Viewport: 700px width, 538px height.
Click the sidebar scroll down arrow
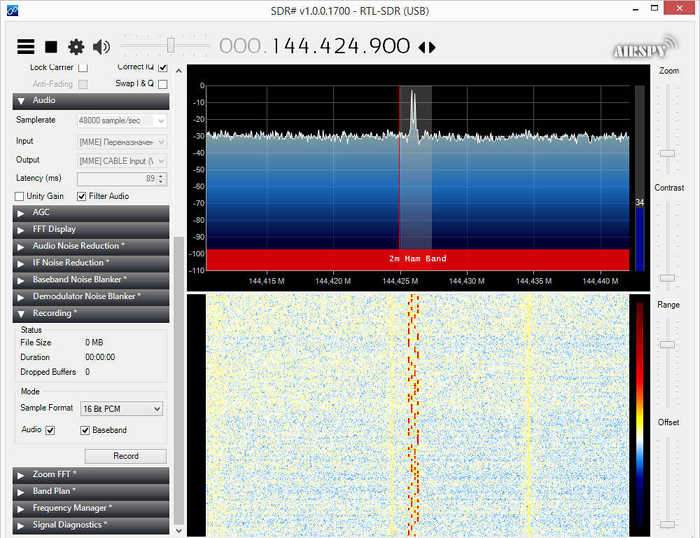coord(179,531)
